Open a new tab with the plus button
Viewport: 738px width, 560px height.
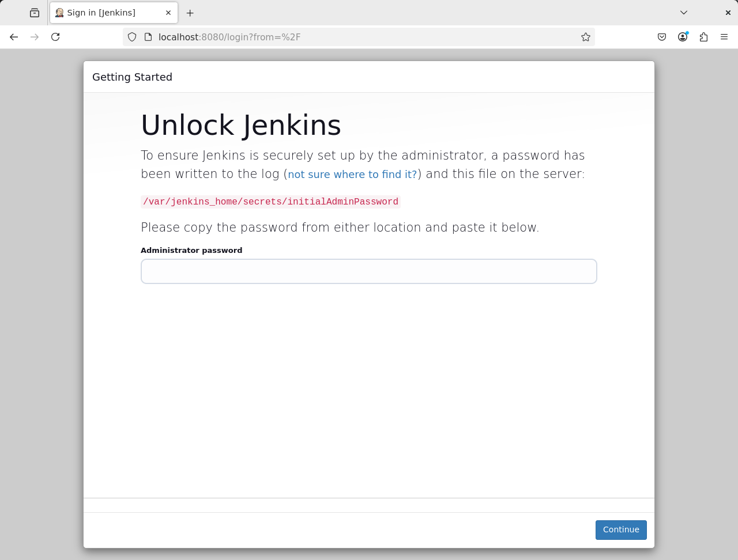(190, 13)
